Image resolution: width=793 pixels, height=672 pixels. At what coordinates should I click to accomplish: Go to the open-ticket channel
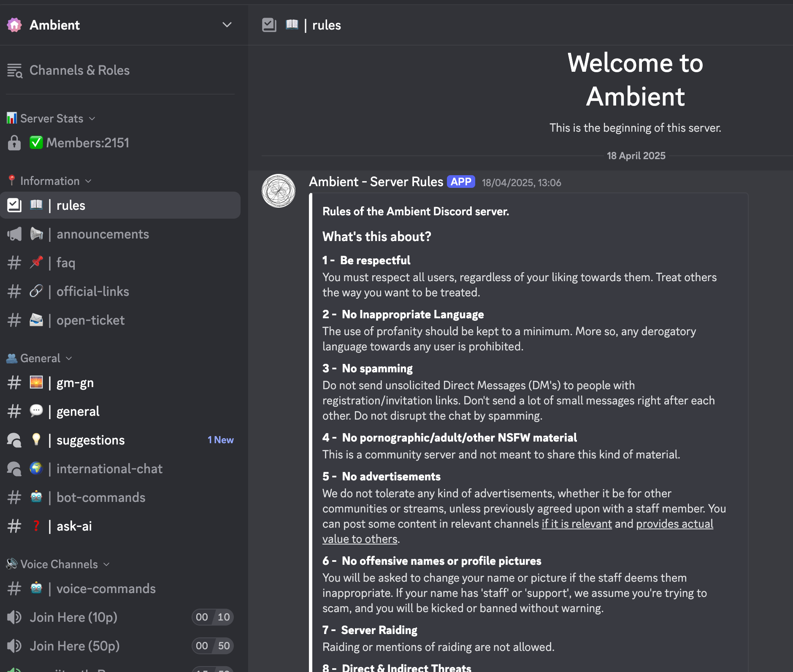[90, 320]
